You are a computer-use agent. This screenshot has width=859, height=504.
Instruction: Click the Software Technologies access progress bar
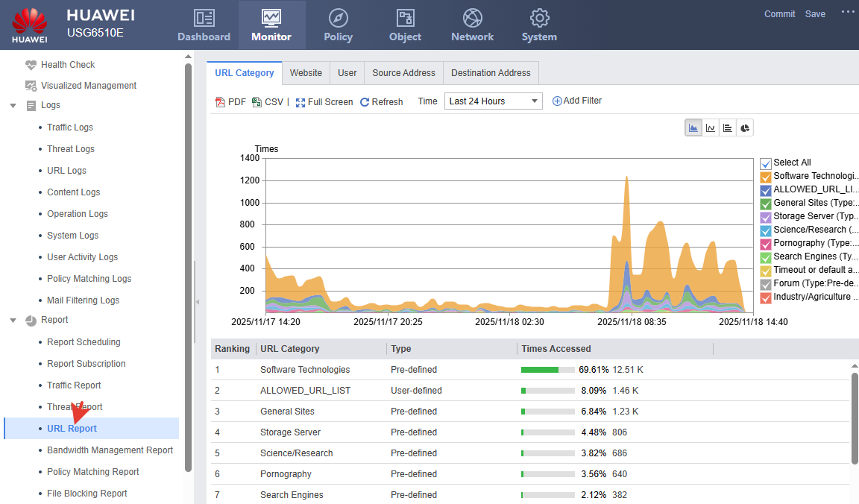548,370
